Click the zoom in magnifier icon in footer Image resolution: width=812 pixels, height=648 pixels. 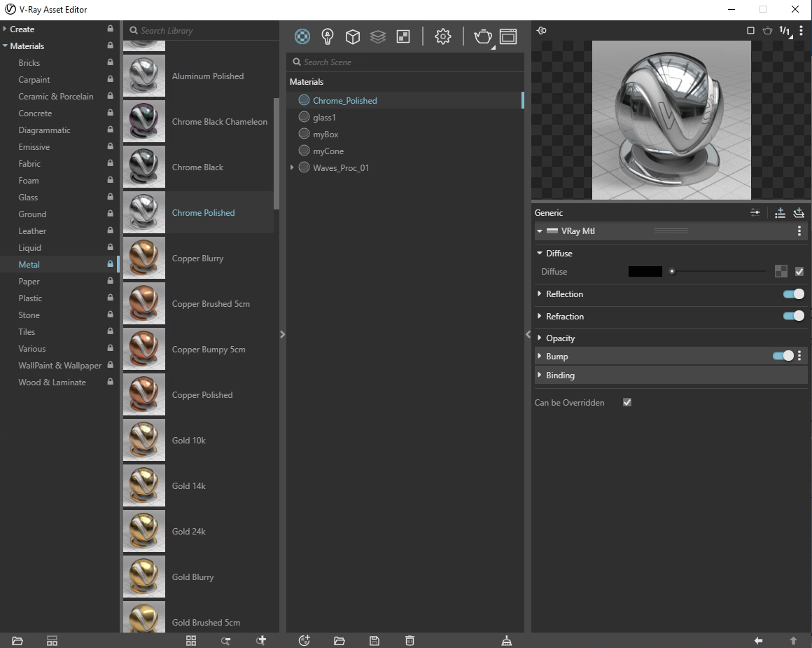click(x=261, y=641)
